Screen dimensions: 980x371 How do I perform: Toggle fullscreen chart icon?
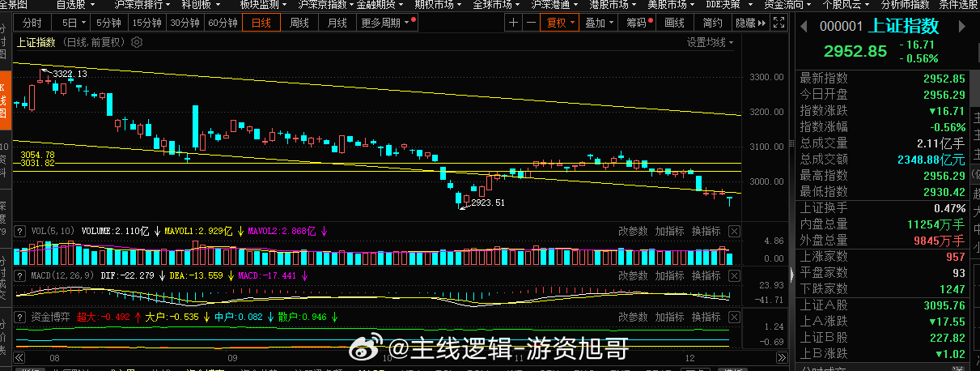(778, 23)
